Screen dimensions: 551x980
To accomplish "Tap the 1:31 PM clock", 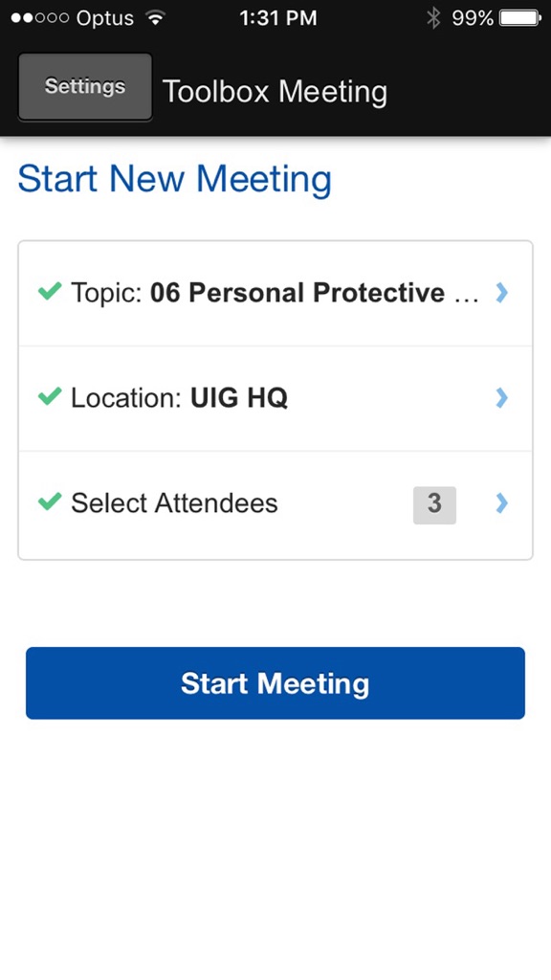I will 278,18.
